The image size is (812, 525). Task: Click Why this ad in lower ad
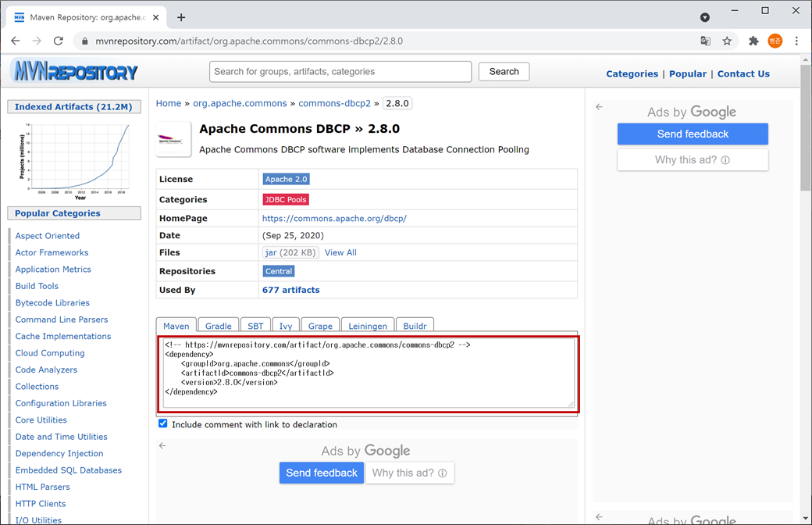click(x=410, y=473)
